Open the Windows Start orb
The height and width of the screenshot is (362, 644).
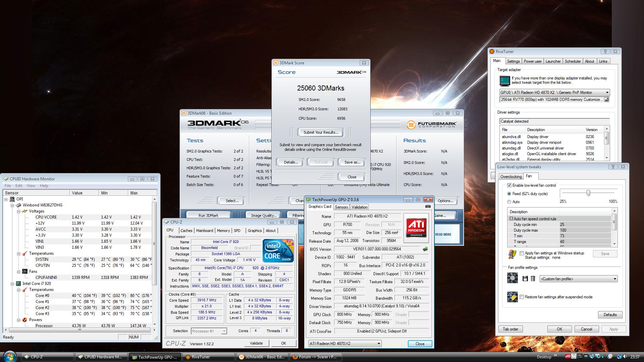coord(9,356)
